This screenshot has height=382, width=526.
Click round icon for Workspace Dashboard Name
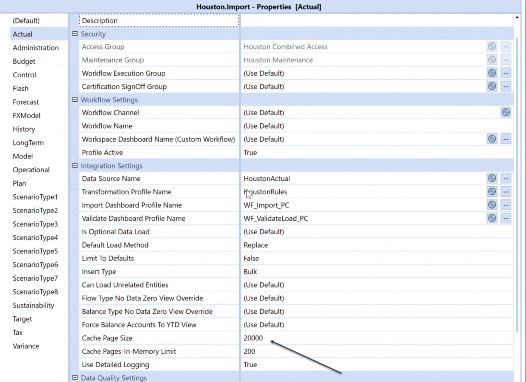pos(492,139)
